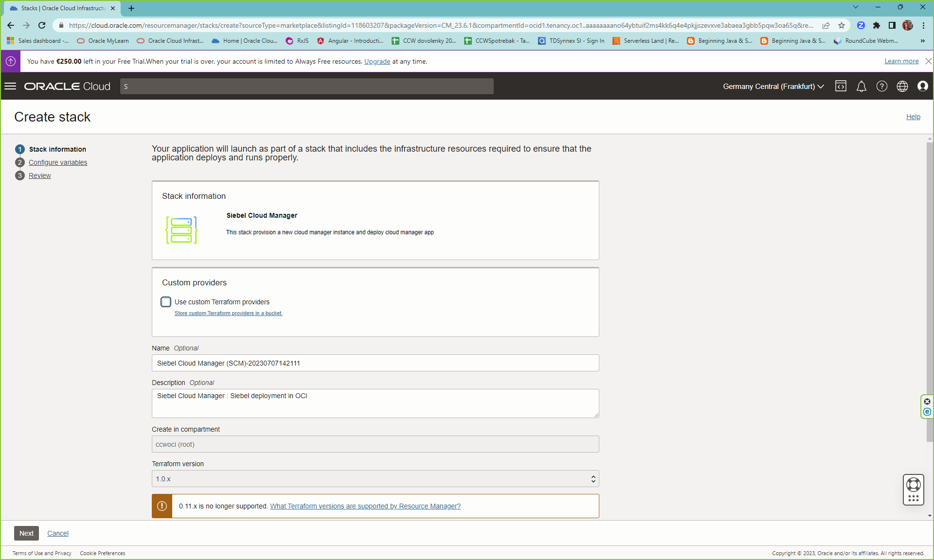Screen dimensions: 934x560
Task: Open supported Terraform versions link
Action: coord(365,506)
